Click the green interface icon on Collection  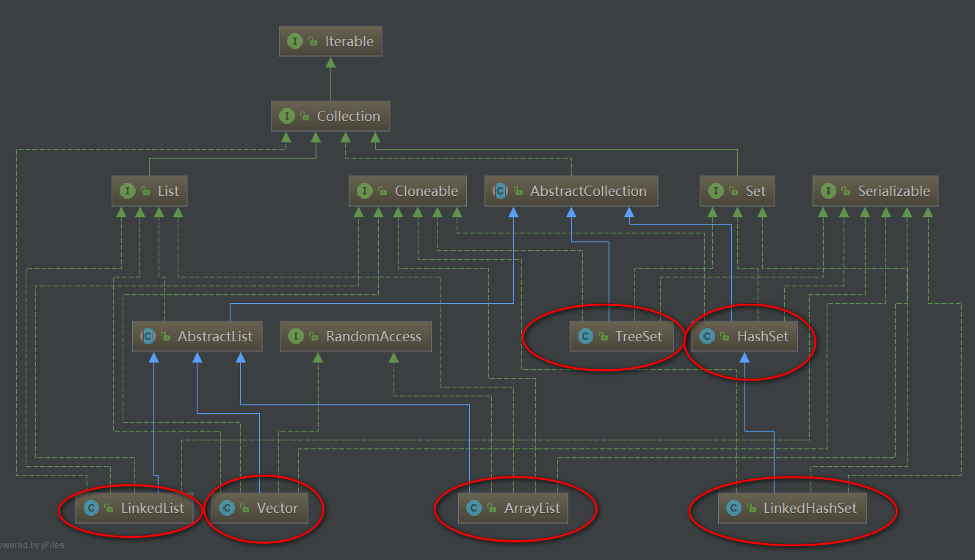pos(287,117)
